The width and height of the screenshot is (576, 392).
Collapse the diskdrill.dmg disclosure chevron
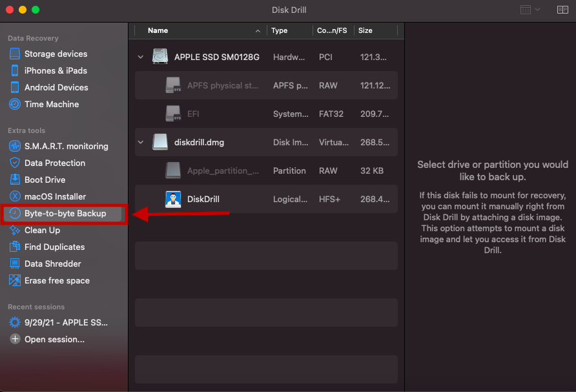click(140, 142)
